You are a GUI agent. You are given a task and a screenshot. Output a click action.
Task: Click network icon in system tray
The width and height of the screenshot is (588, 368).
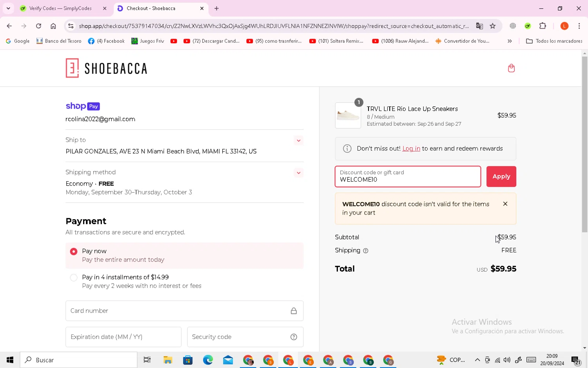point(497,360)
